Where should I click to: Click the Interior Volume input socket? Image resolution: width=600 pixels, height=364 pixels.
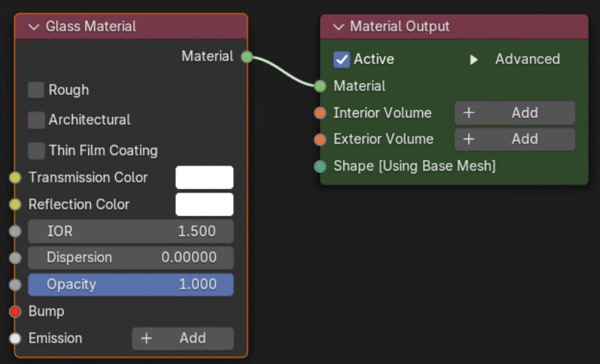(320, 113)
